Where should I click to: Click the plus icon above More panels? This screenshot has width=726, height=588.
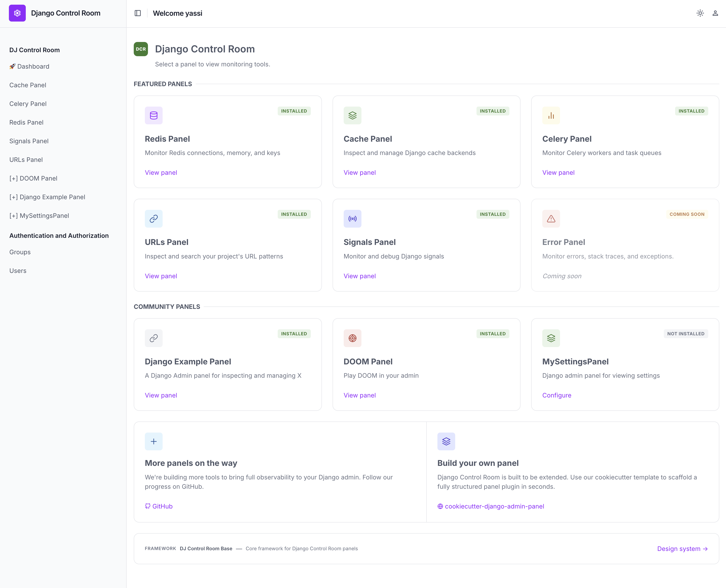154,441
